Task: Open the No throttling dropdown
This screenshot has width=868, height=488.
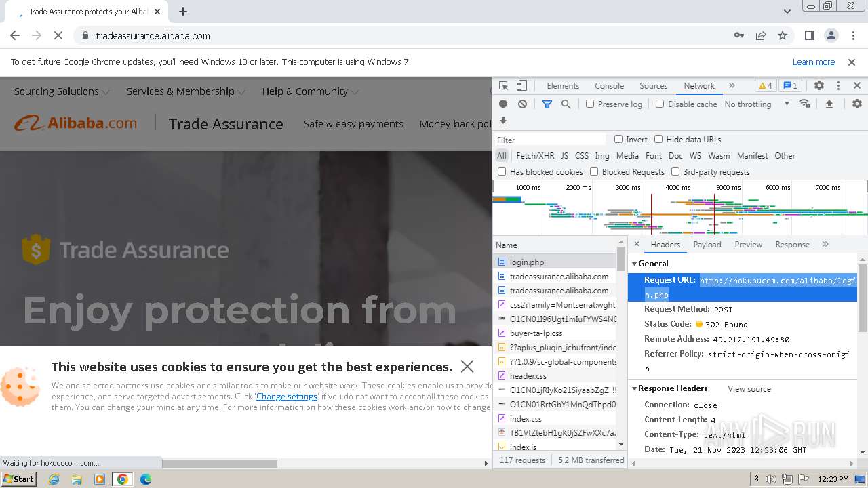Action: pos(756,104)
